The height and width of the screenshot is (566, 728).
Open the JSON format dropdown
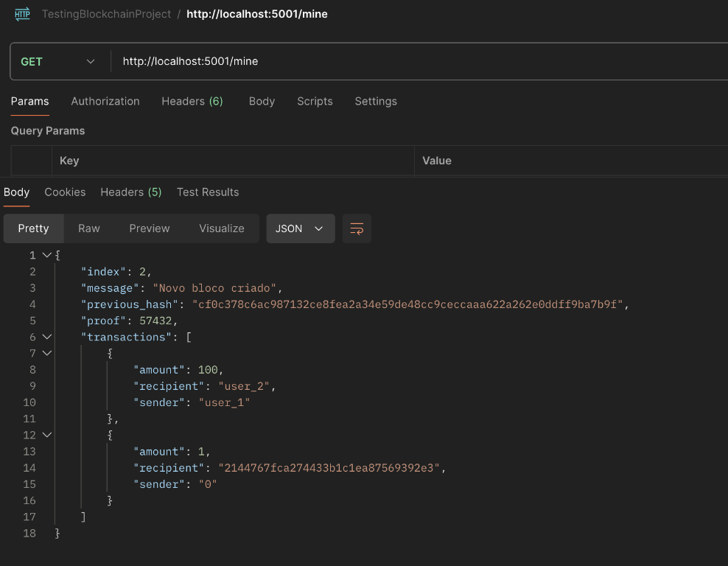301,228
